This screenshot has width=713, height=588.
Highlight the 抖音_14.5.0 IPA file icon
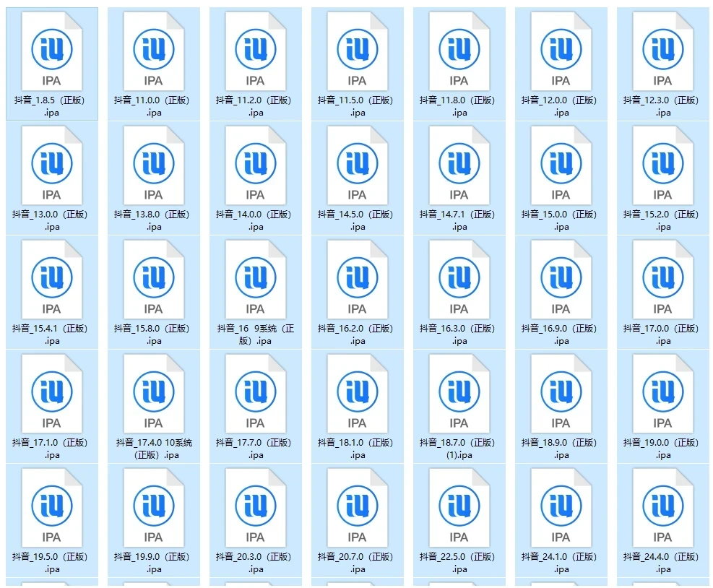pyautogui.click(x=358, y=165)
